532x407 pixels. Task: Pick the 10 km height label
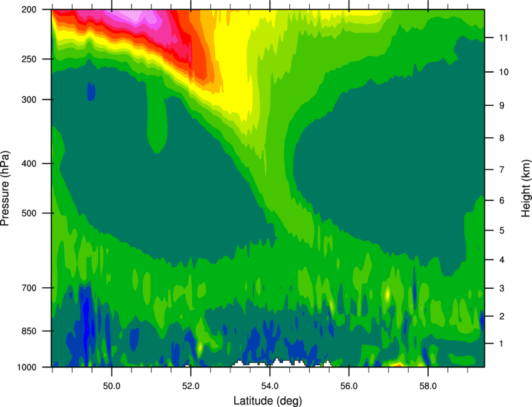tap(504, 72)
